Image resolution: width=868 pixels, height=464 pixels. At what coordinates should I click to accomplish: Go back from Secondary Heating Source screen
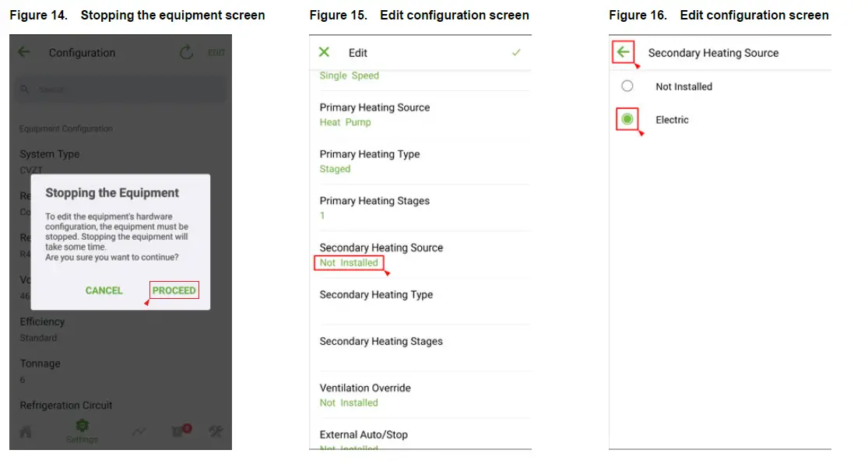coord(623,52)
